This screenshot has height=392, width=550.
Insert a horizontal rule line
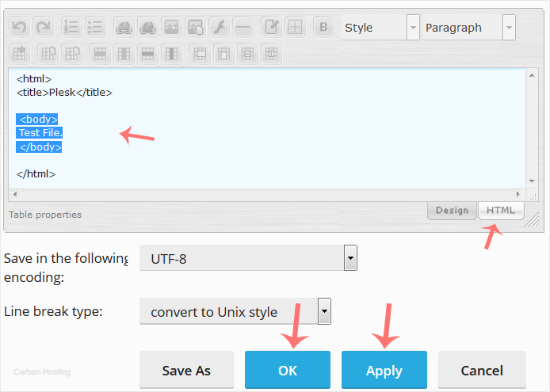243,27
